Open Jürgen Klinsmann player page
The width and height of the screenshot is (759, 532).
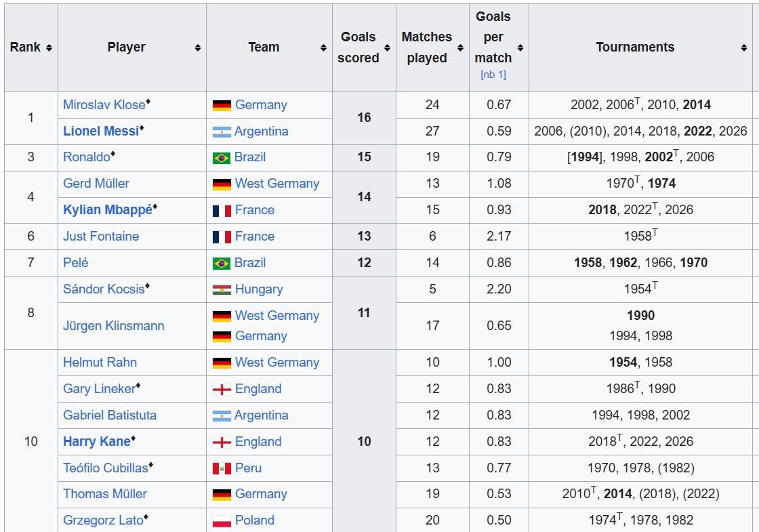[113, 326]
